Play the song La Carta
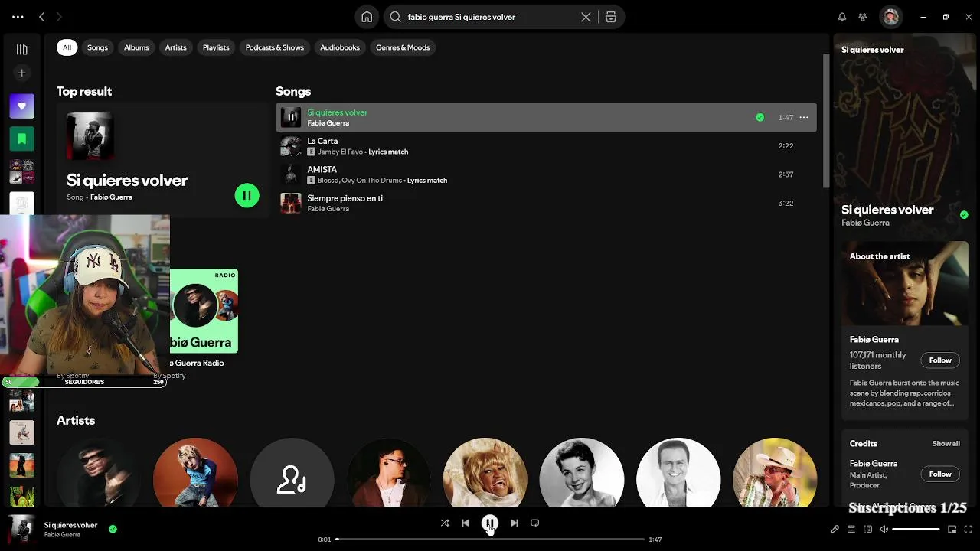 click(x=546, y=146)
